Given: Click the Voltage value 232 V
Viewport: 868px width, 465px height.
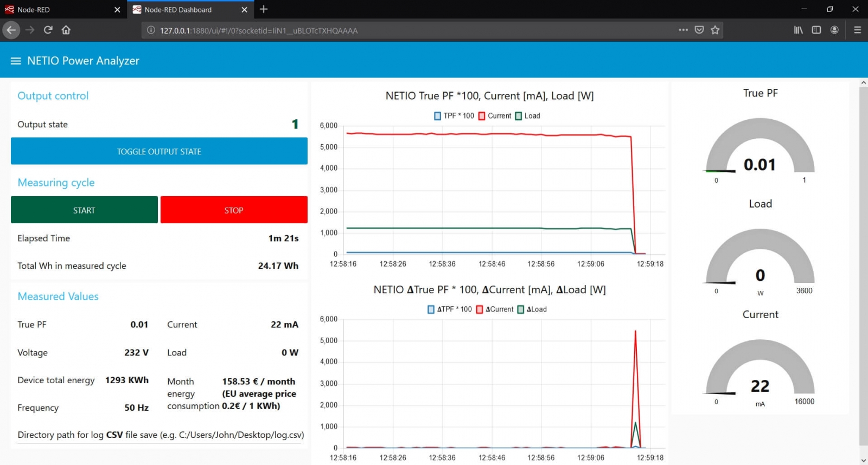Looking at the screenshot, I should tap(136, 352).
